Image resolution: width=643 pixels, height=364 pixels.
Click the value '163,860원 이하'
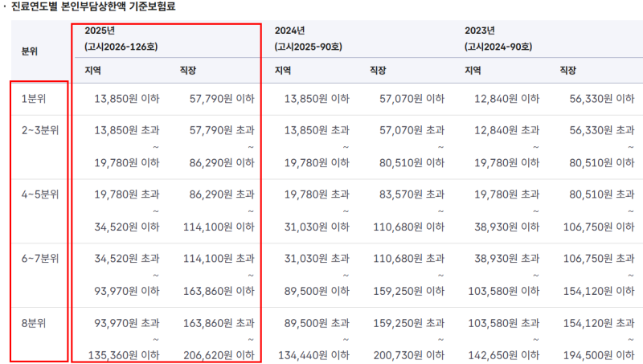219,292
